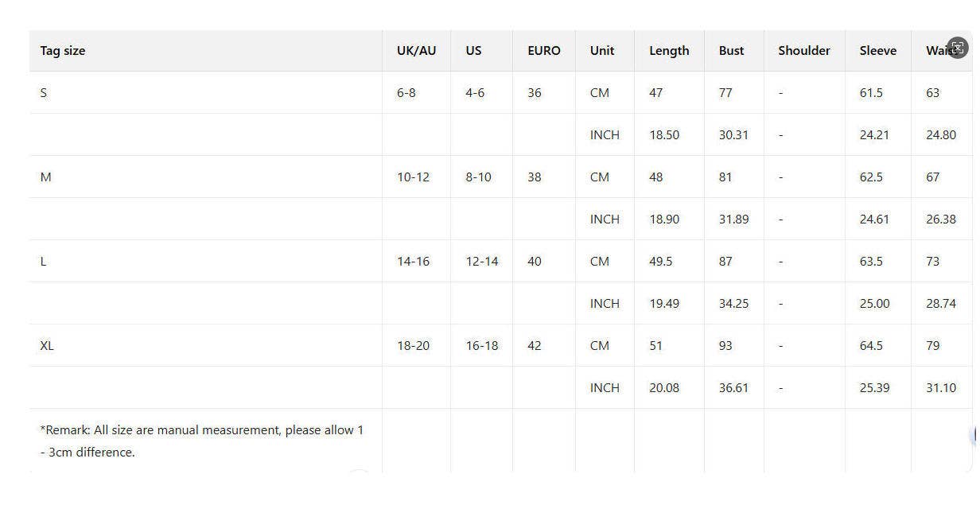The width and height of the screenshot is (980, 509).
Task: Click the image scan/translate overlay icon
Action: (958, 48)
